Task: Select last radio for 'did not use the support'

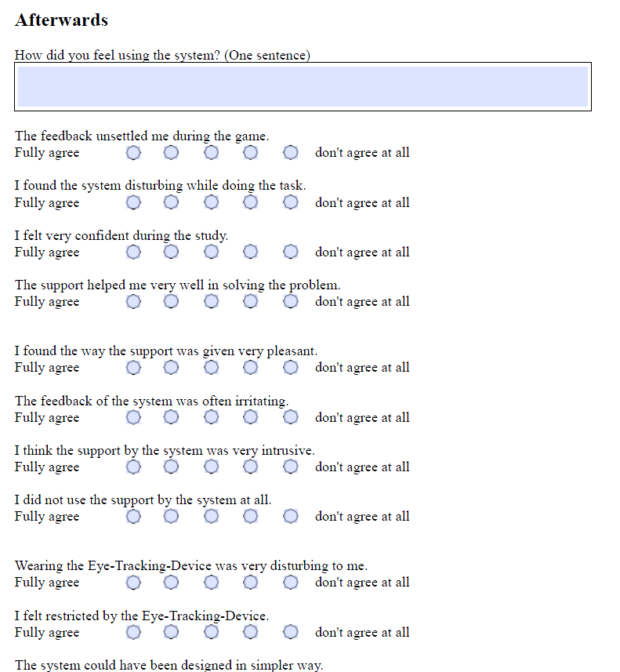Action: (x=291, y=517)
